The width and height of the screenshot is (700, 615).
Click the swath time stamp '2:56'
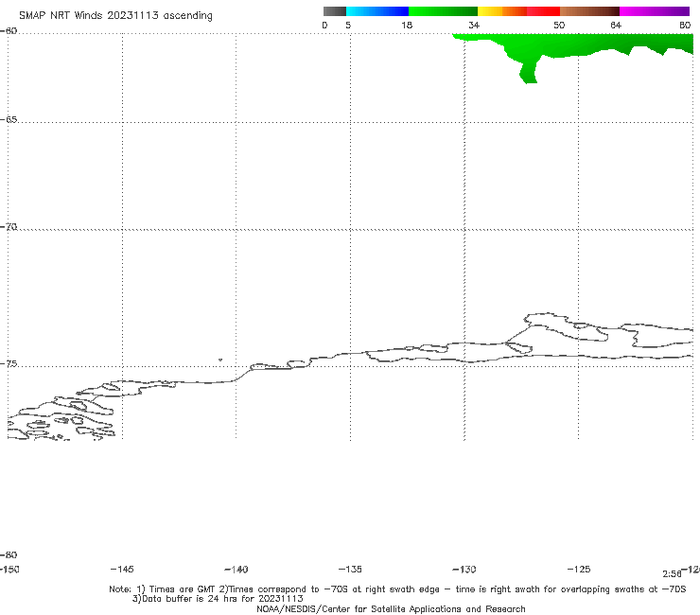[672, 574]
